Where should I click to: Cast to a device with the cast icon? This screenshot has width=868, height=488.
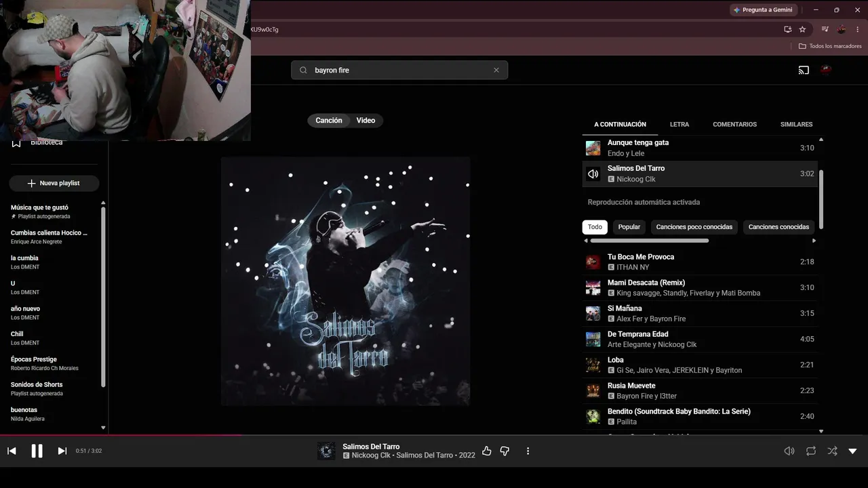coord(804,70)
